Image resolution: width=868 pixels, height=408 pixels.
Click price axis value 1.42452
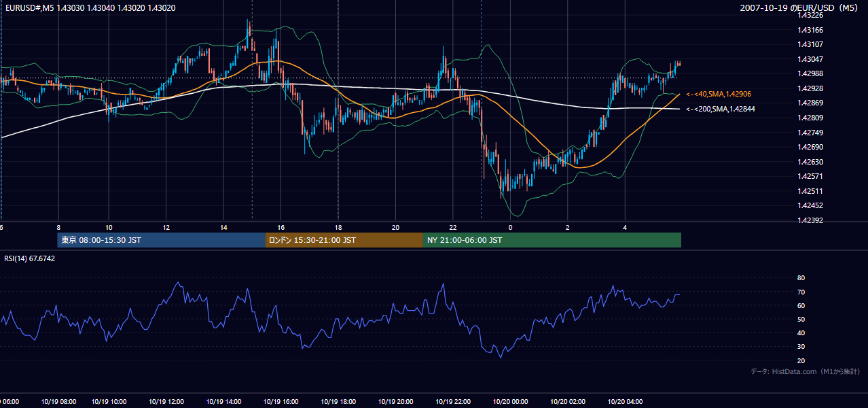[x=810, y=205]
